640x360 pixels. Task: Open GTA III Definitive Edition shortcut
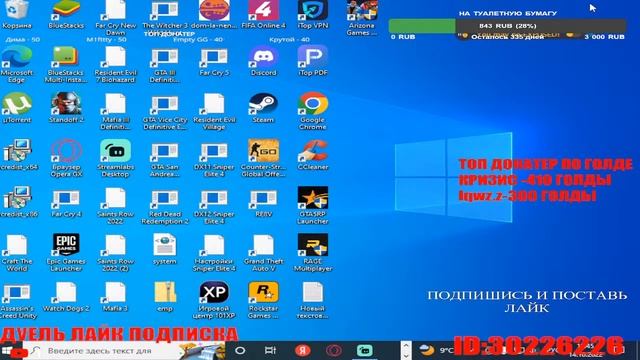165,64
